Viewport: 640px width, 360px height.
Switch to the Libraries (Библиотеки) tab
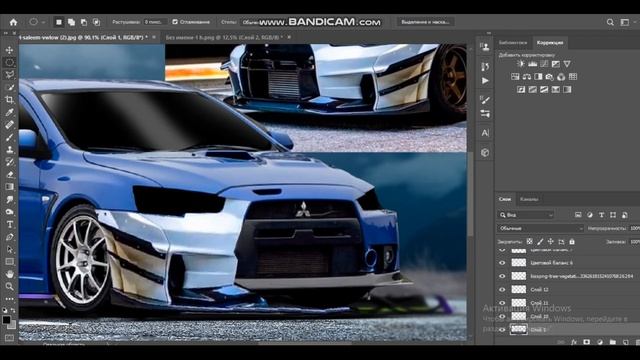pos(513,42)
